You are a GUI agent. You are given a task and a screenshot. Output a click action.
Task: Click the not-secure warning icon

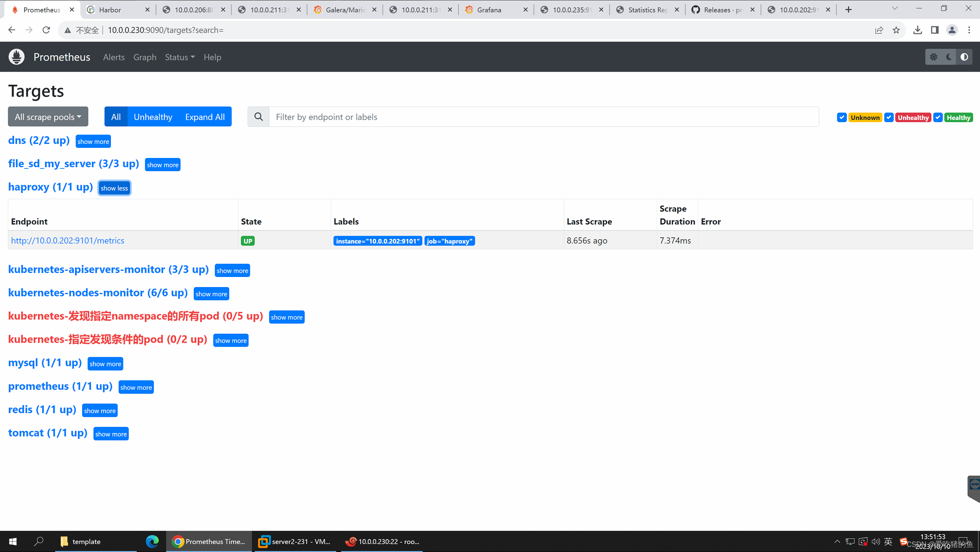pyautogui.click(x=68, y=30)
